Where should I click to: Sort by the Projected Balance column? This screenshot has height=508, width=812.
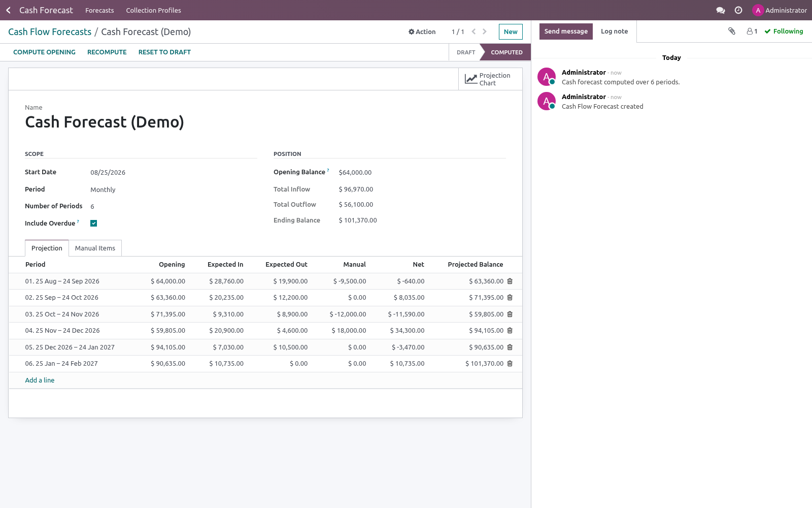pos(475,265)
